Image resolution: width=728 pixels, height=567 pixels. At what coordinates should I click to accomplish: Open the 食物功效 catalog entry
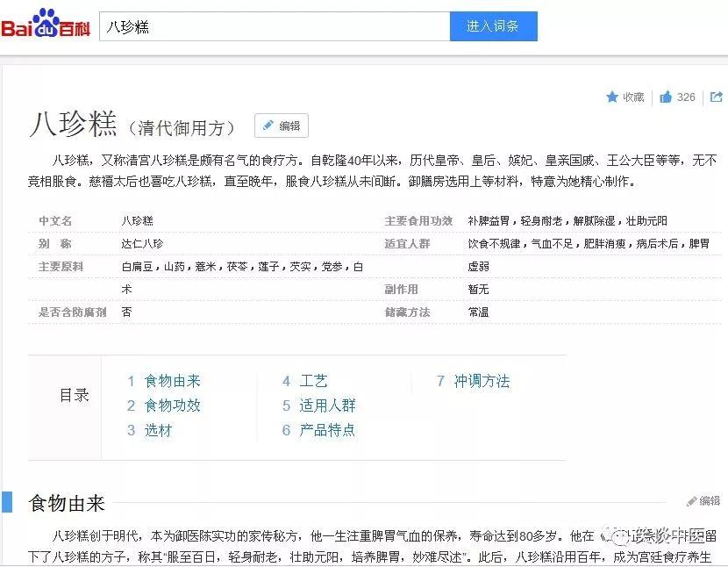173,406
